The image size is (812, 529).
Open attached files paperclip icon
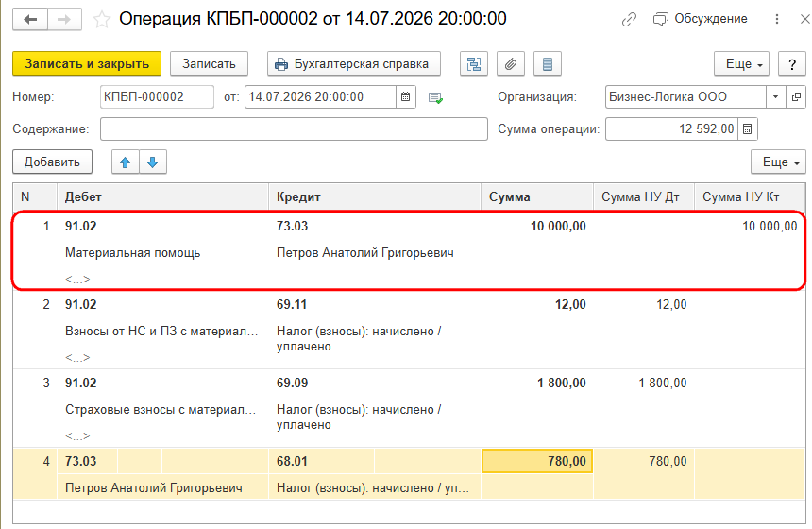pyautogui.click(x=511, y=63)
